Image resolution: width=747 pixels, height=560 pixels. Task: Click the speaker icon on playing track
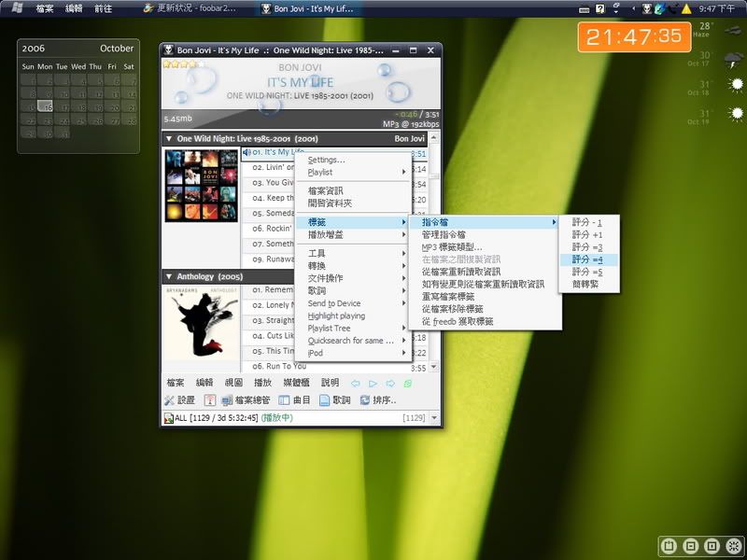247,152
